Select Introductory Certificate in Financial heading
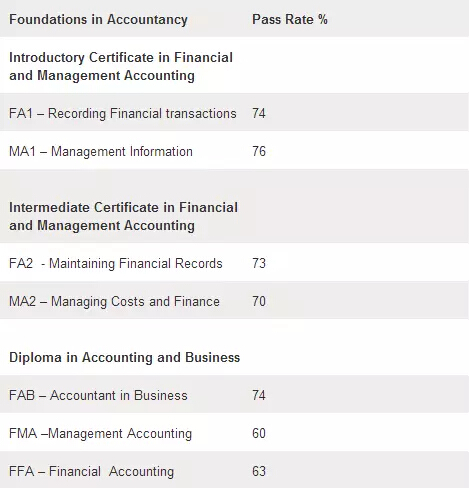469x488 pixels. click(121, 66)
